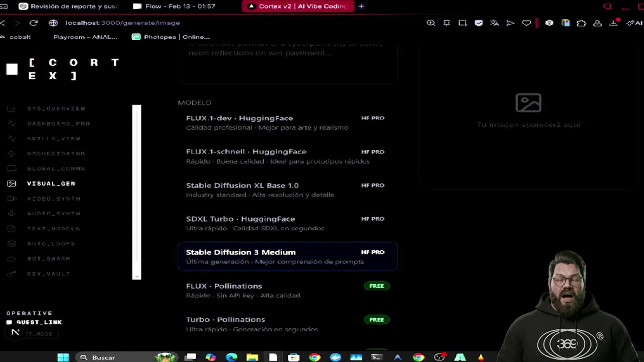Click the GLOBAL_COMMS chat icon
Viewport: 644px width, 362px height.
(12, 168)
